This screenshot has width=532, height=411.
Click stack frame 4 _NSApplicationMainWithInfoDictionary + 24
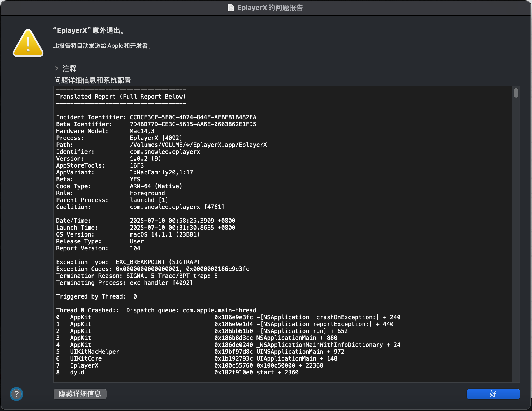click(228, 345)
